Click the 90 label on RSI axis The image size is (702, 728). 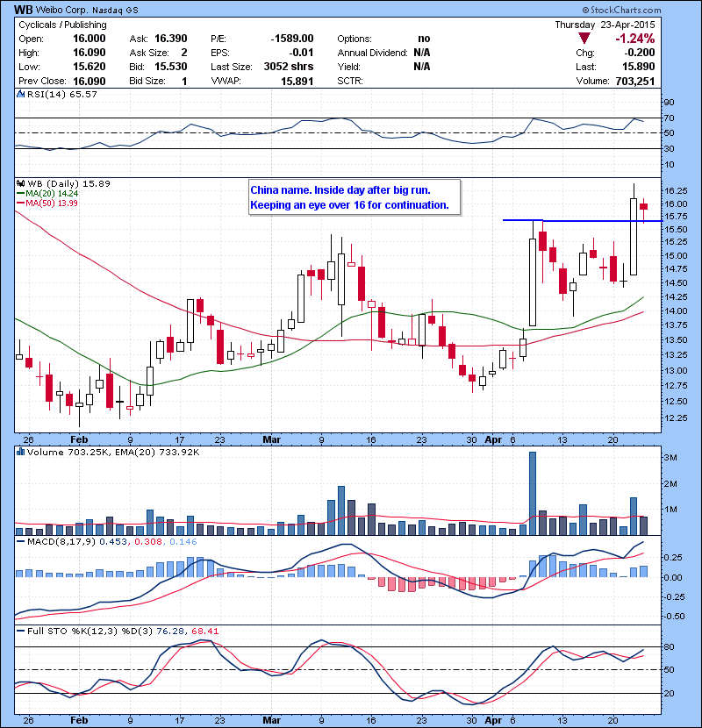(669, 102)
